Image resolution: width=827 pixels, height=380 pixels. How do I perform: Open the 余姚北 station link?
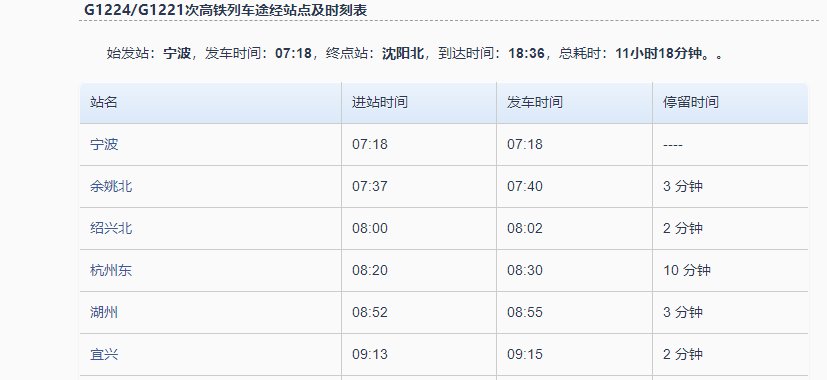[111, 186]
